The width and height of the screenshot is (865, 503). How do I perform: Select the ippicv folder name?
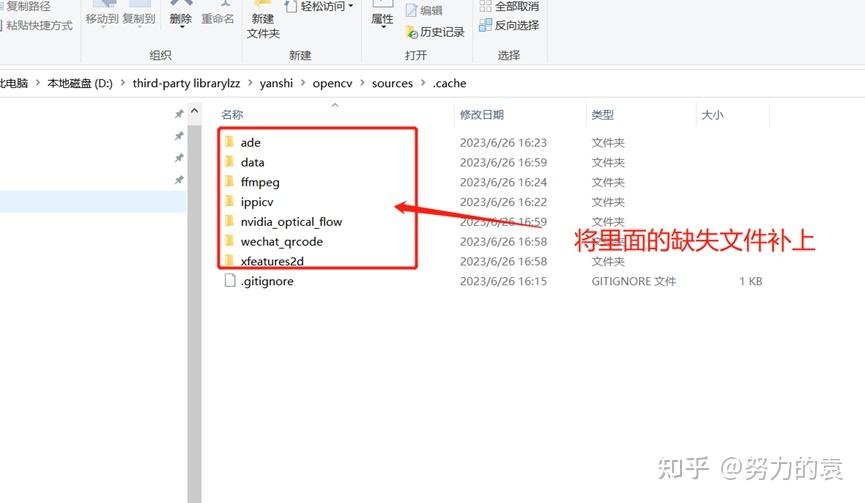click(257, 202)
